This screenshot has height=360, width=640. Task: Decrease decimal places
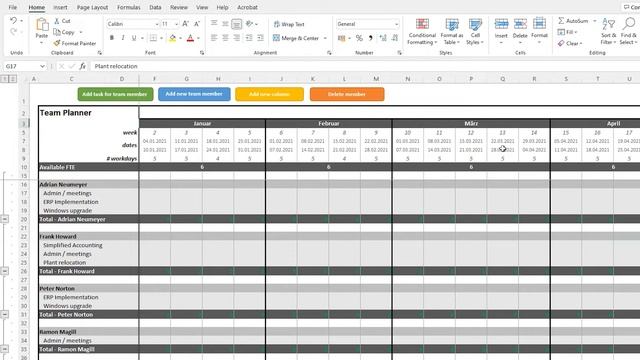point(395,38)
